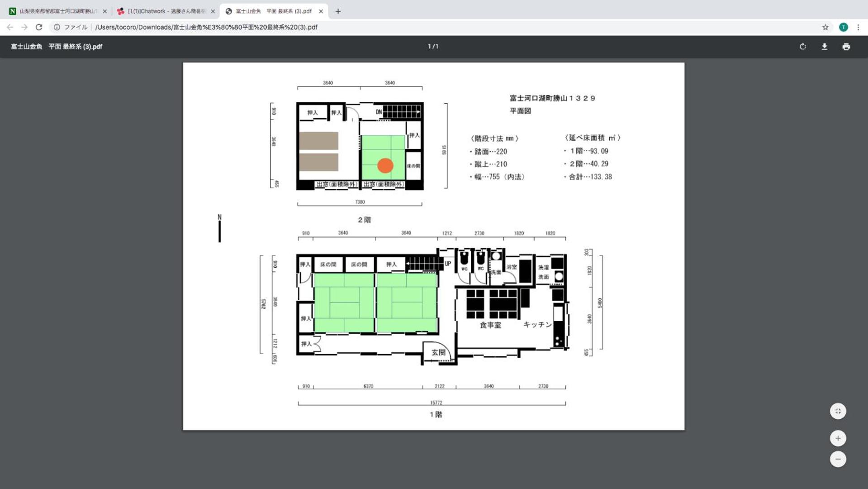Click the 15772 total width dimension
868x489 pixels.
coord(436,403)
